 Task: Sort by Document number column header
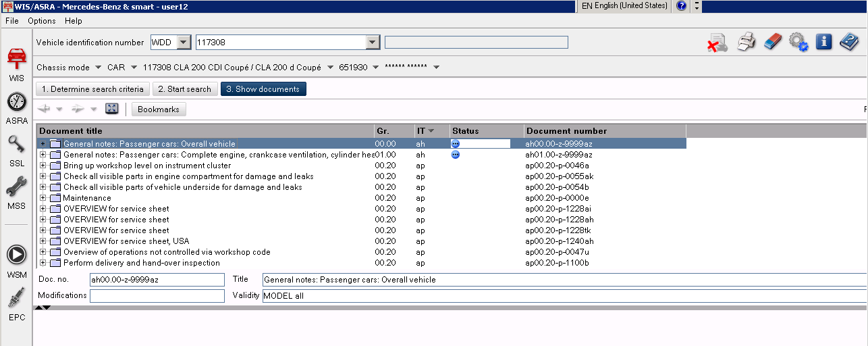click(x=605, y=130)
